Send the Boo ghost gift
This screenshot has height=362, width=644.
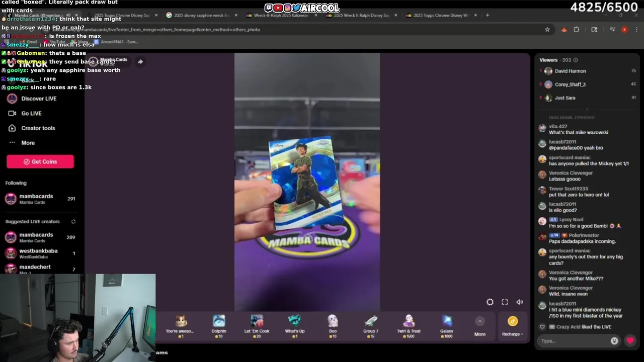pos(333,326)
